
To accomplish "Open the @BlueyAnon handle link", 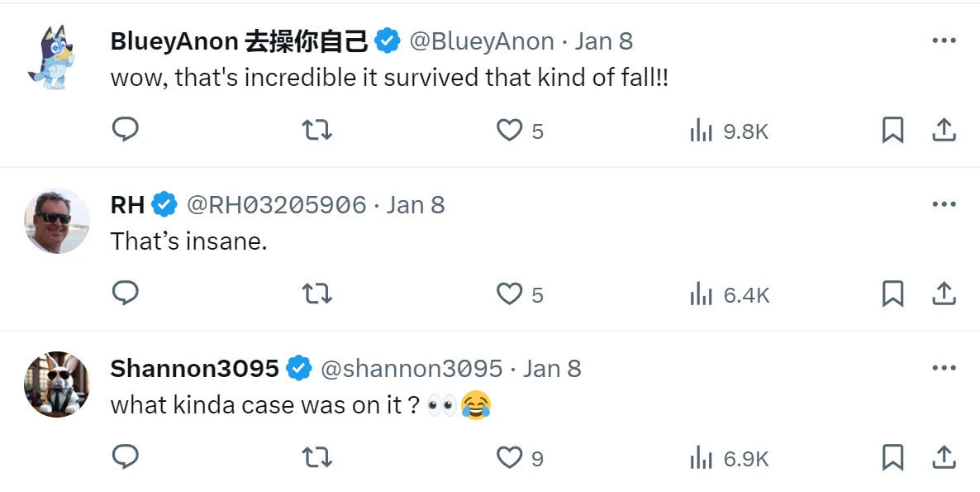I will click(x=482, y=41).
